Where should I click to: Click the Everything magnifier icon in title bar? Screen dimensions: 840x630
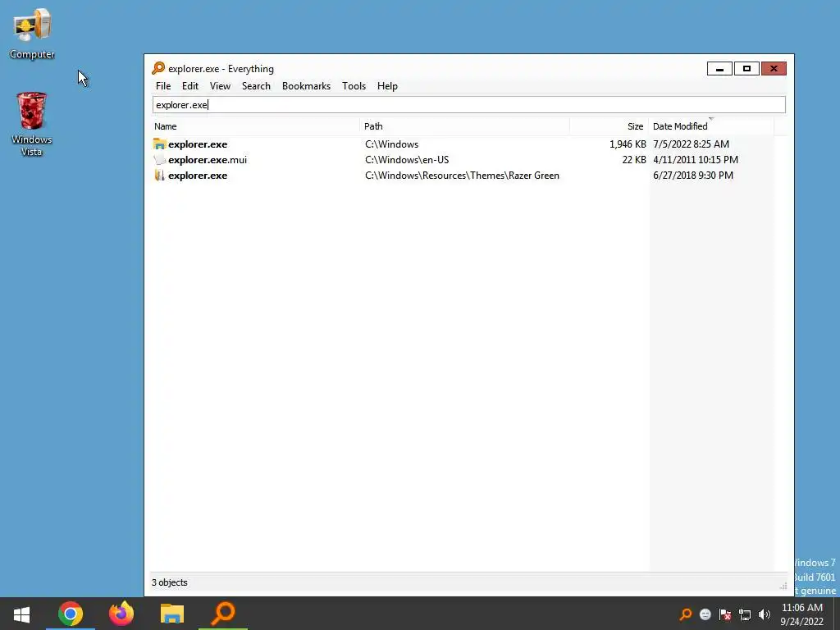pyautogui.click(x=158, y=68)
